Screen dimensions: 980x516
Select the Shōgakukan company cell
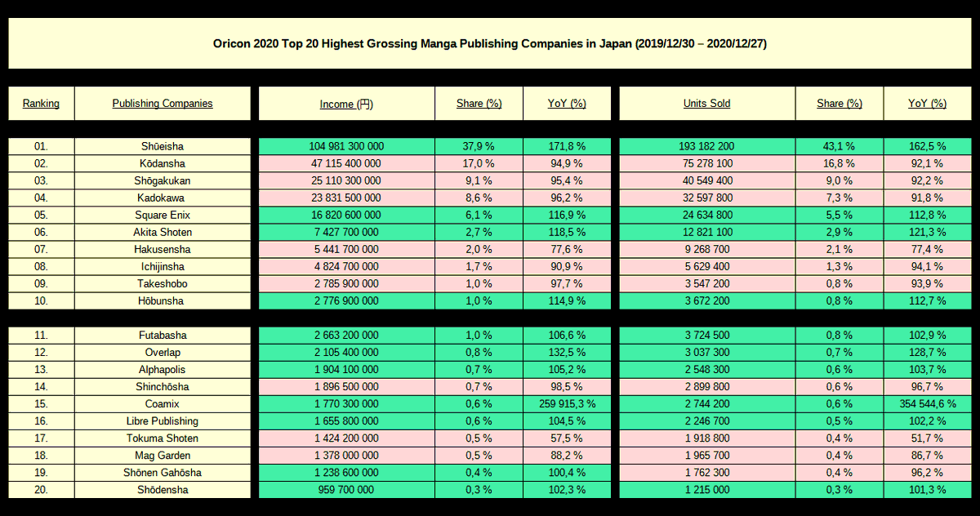coord(163,180)
